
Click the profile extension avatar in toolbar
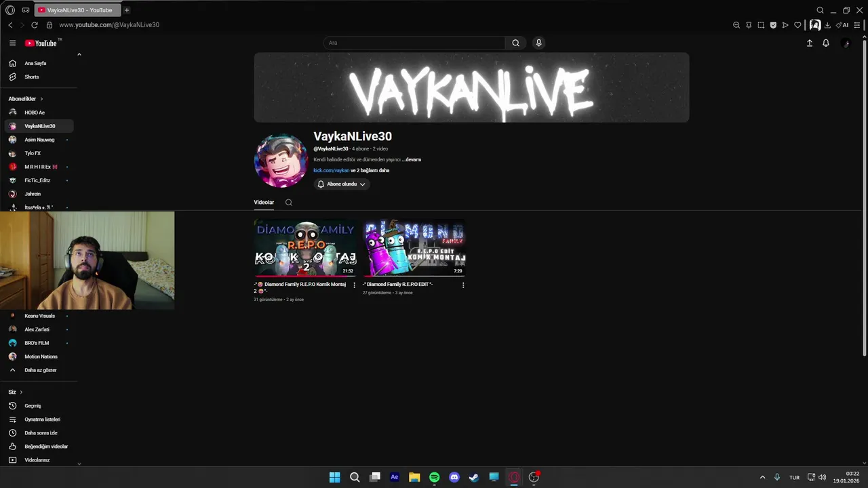814,25
